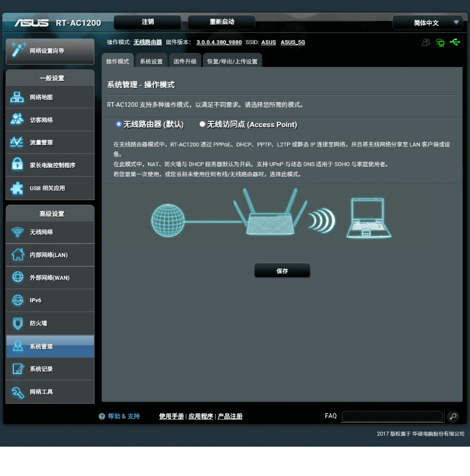Open USB Application (USB 相关应用) puzzle icon
470x476 pixels.
tap(16, 188)
